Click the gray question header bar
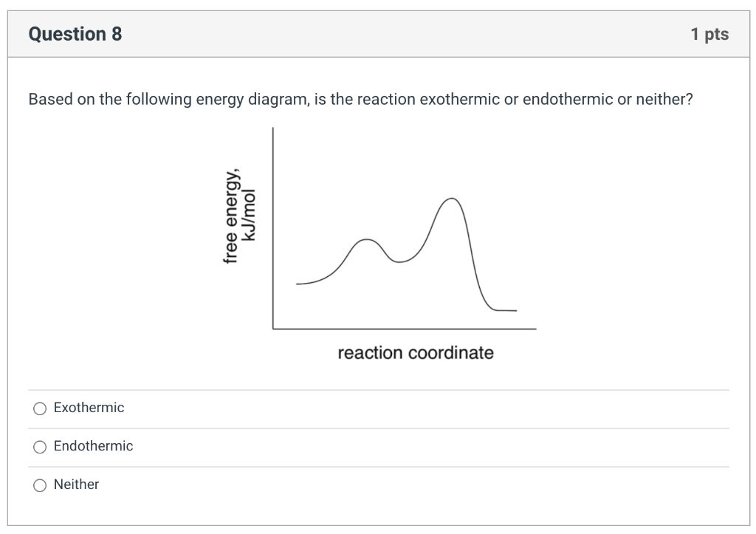Screen dimensions: 756x534 pyautogui.click(x=378, y=34)
